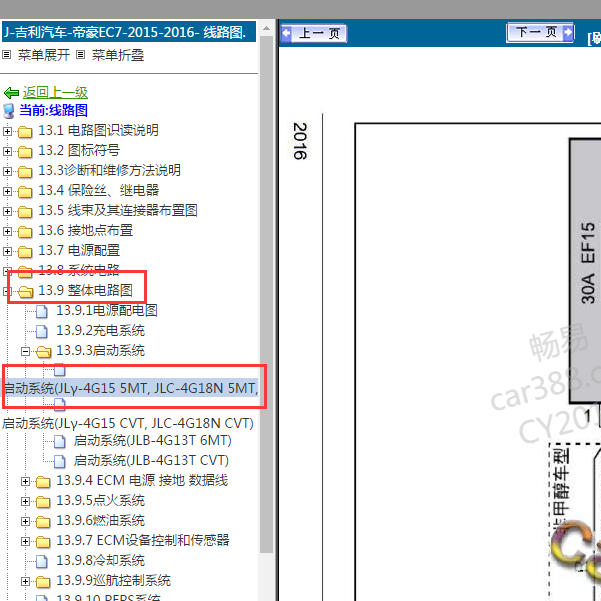Image resolution: width=601 pixels, height=601 pixels.
Task: Expand the 13.7 电源配置 node
Action: (x=7, y=251)
